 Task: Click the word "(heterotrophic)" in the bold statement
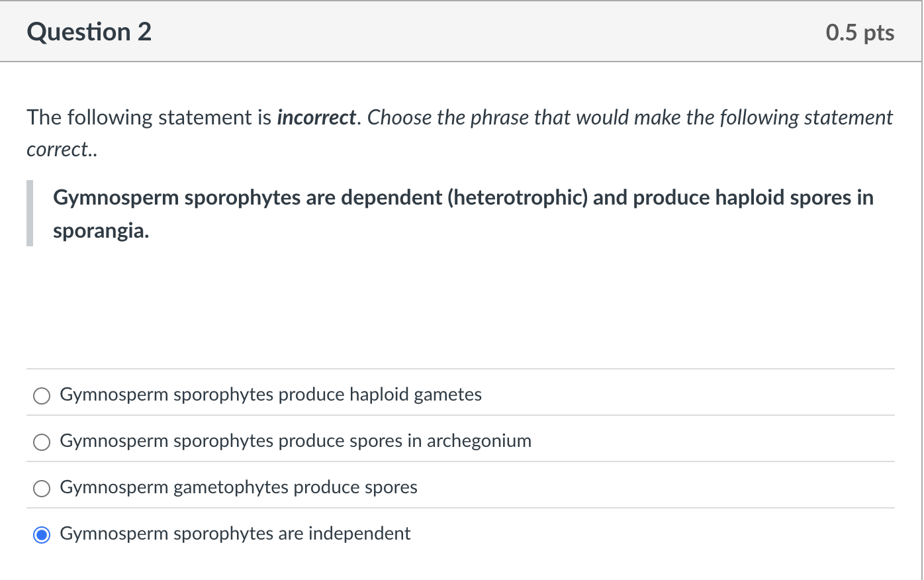517,197
